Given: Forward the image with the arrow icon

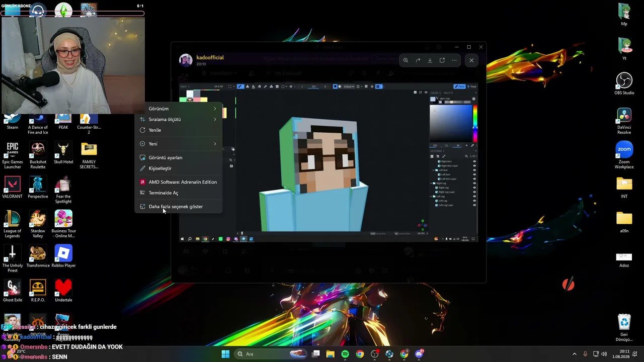Looking at the screenshot, I should pos(418,60).
